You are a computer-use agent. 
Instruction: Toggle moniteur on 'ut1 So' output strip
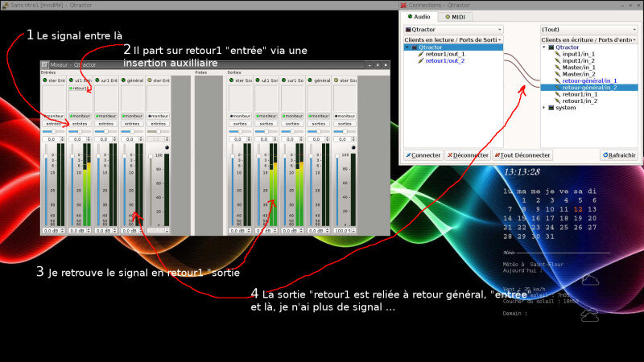coord(266,116)
